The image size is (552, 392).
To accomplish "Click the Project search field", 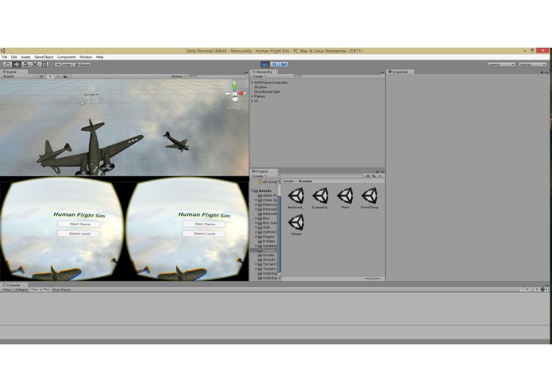I will [x=320, y=176].
